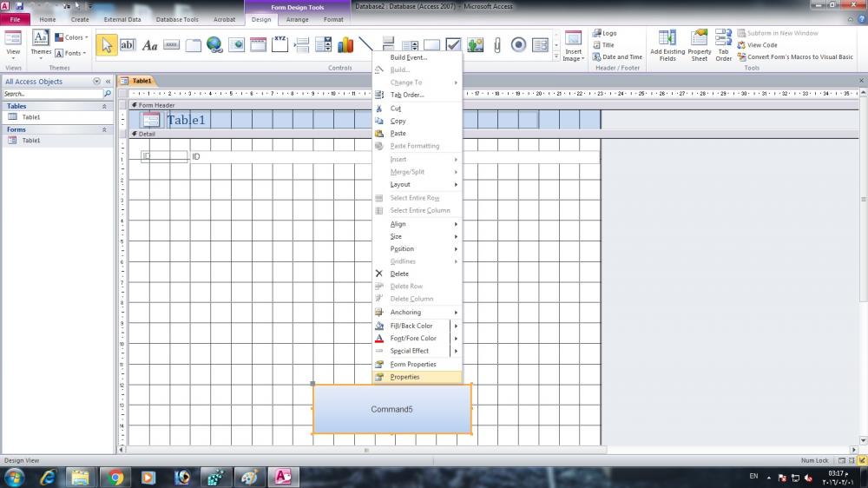Open All Access Objects pane menu

[x=97, y=82]
